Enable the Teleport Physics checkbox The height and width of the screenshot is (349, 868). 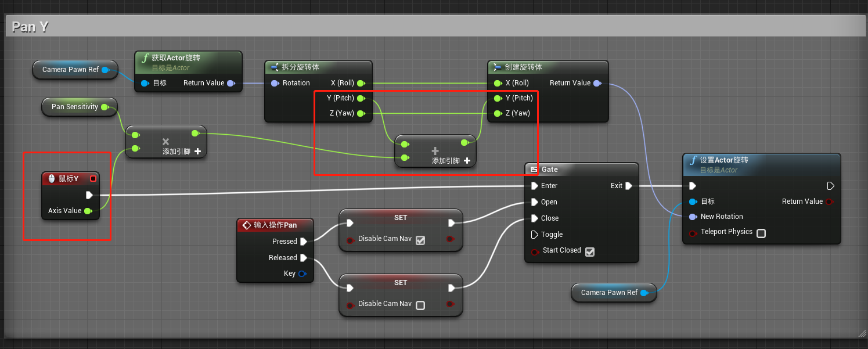(761, 233)
